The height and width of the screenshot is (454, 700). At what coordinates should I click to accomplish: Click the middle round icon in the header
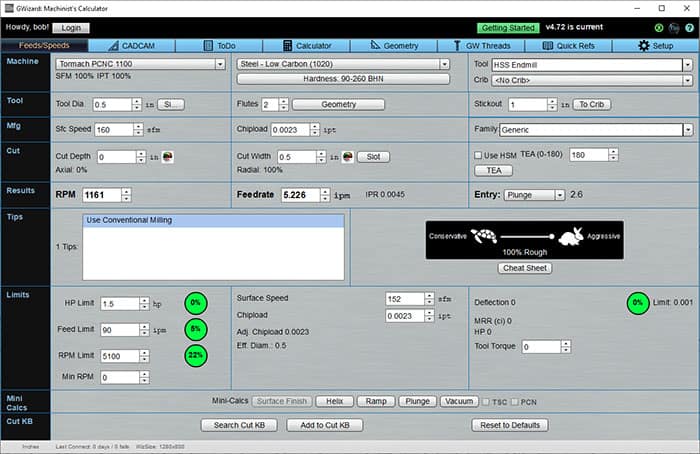(674, 28)
